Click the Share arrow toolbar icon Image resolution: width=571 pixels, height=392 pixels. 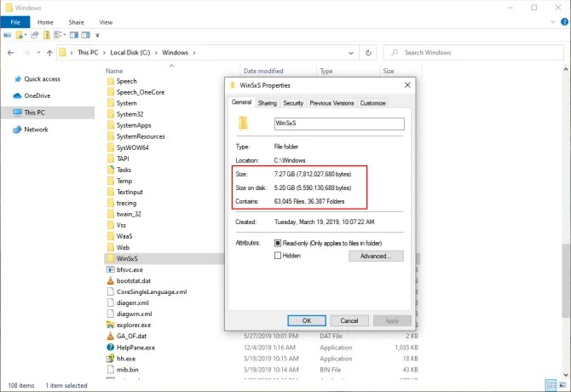(x=35, y=35)
